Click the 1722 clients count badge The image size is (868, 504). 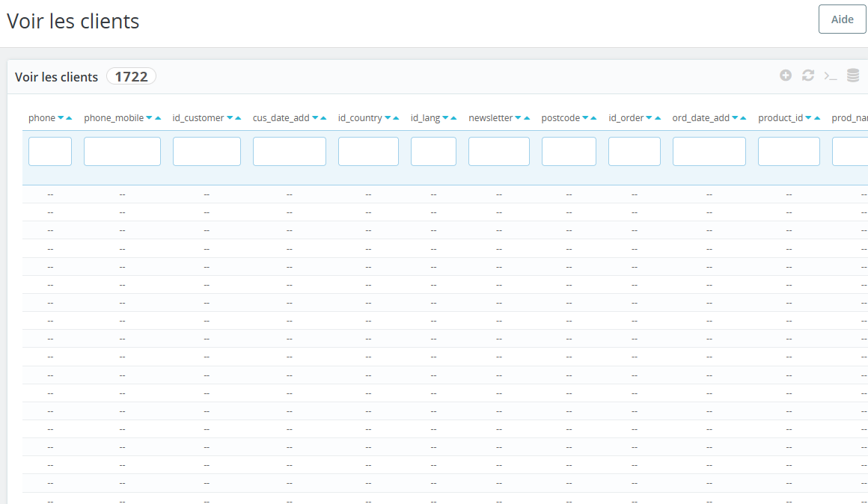[131, 76]
